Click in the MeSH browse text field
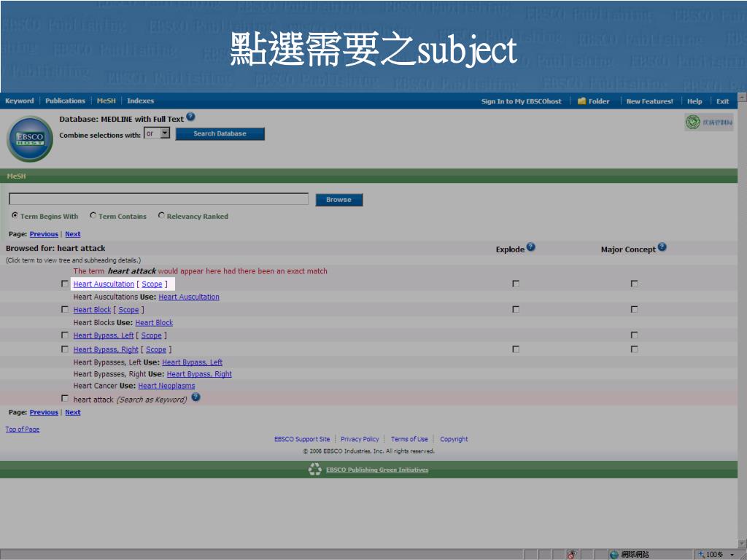This screenshot has width=747, height=560. (158, 198)
